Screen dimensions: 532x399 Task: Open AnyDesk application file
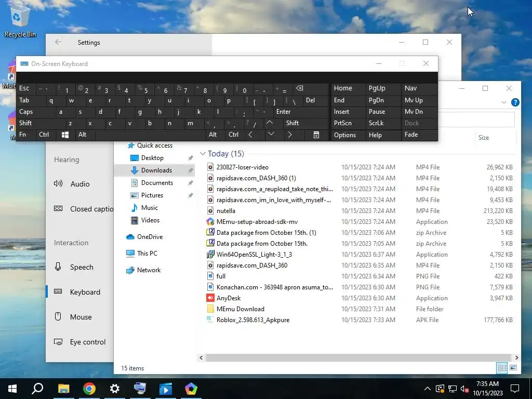[x=229, y=298]
